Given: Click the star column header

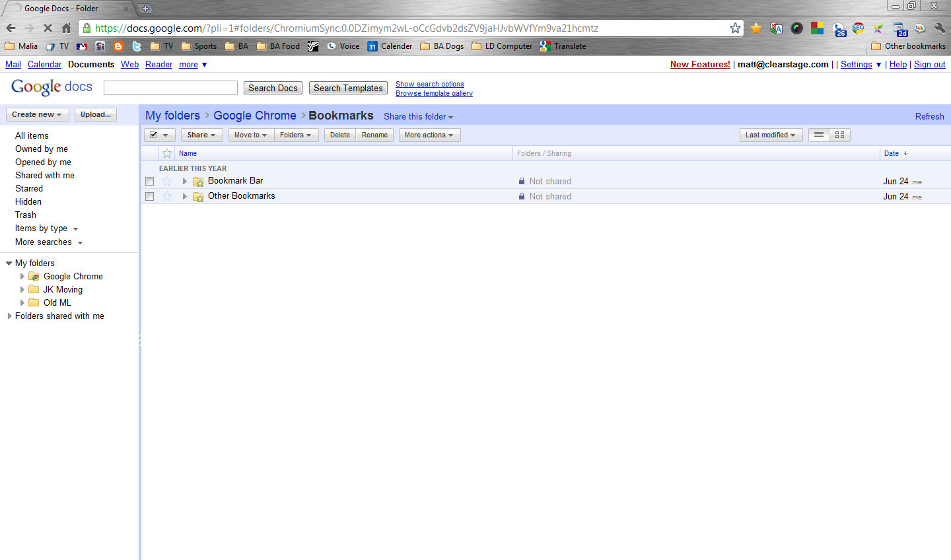Looking at the screenshot, I should pyautogui.click(x=167, y=153).
